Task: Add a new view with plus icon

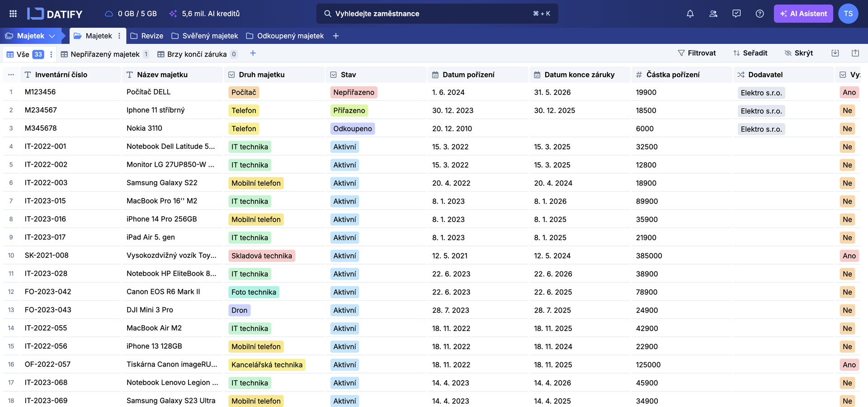Action: 253,53
